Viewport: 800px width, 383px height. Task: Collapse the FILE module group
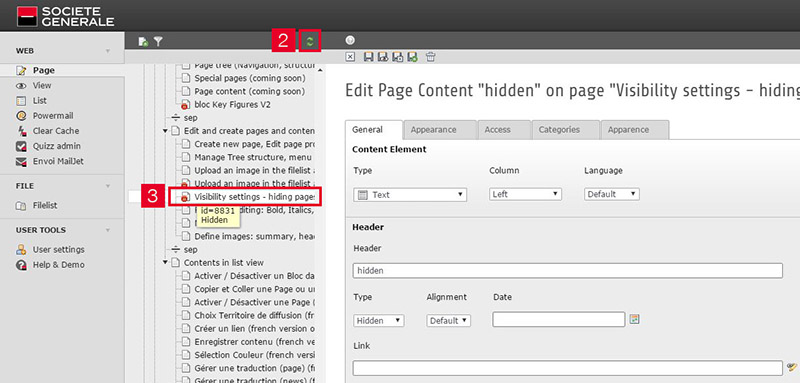108,186
